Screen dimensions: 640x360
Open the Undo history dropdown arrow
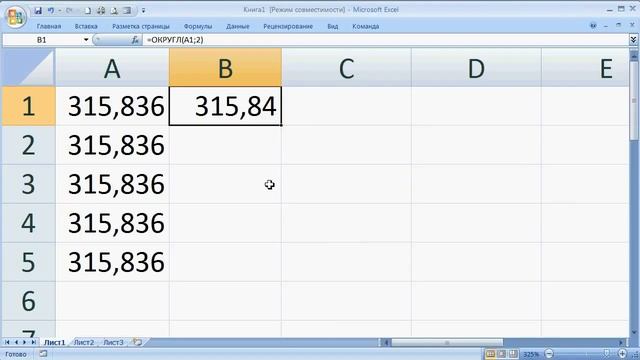coord(59,10)
